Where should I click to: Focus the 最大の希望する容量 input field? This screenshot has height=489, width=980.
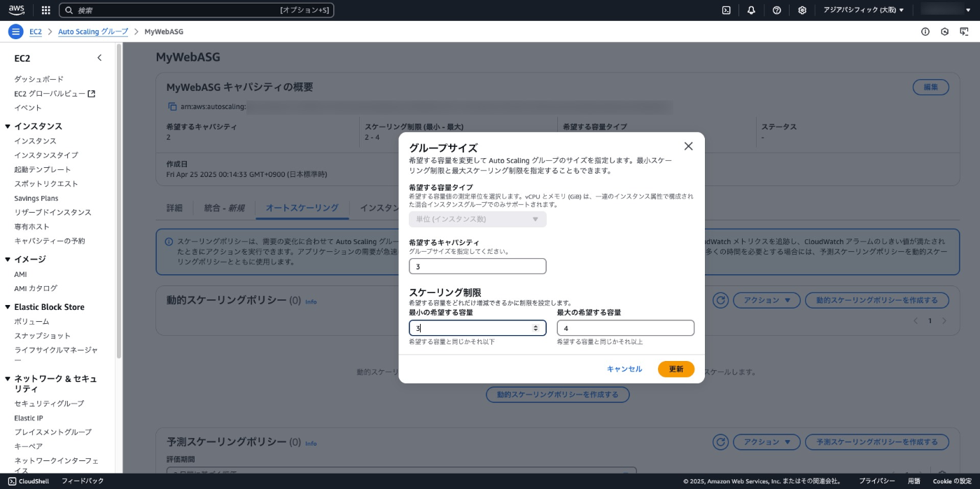[626, 328]
